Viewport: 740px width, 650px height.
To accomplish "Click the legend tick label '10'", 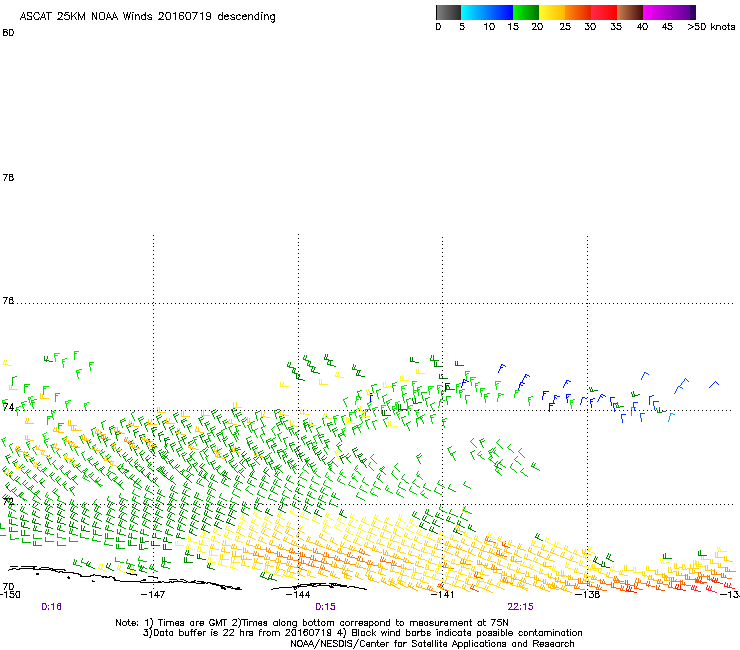I will click(x=489, y=27).
